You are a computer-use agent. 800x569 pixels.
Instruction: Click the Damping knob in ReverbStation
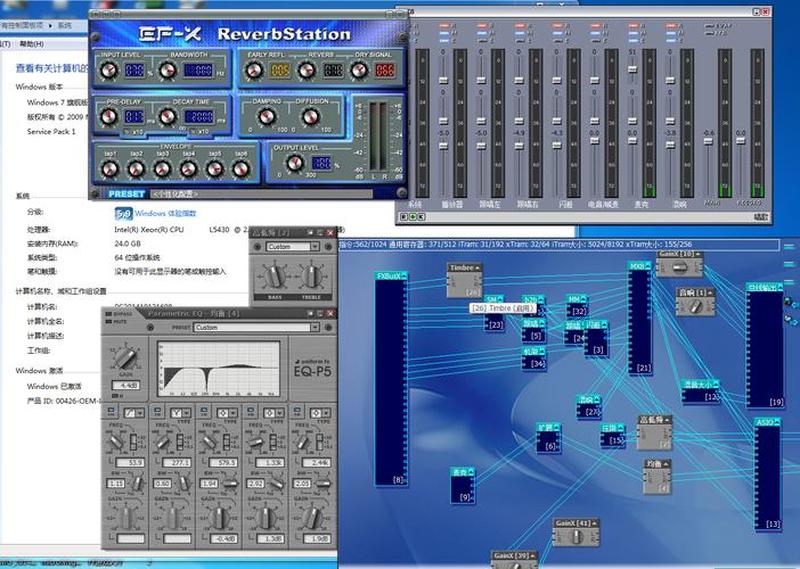[266, 117]
